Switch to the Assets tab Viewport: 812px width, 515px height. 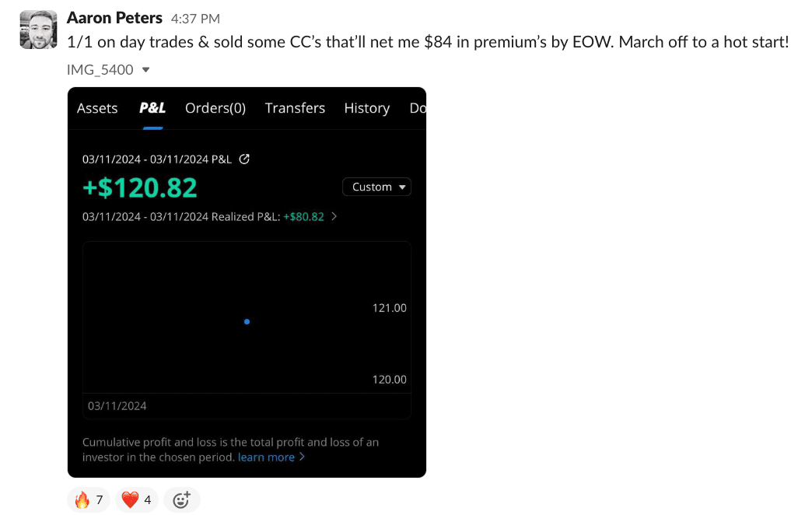point(97,108)
